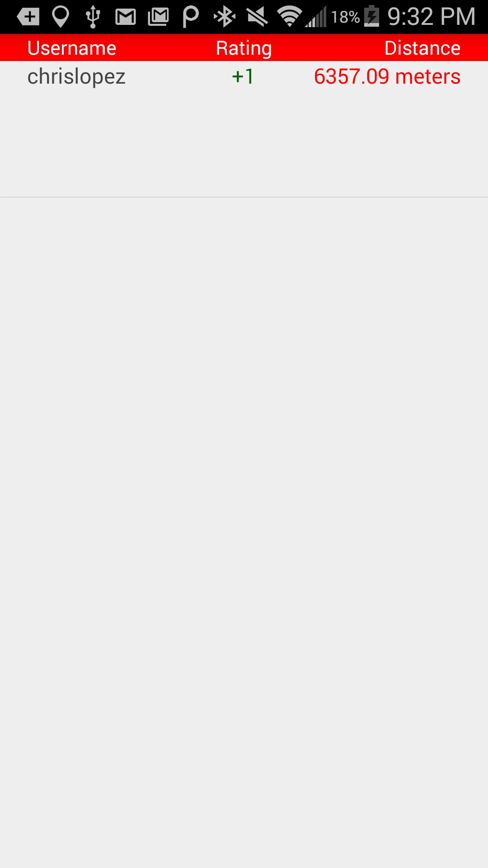The width and height of the screenshot is (488, 868).
Task: Open the second stacked mail notification icon
Action: click(158, 17)
